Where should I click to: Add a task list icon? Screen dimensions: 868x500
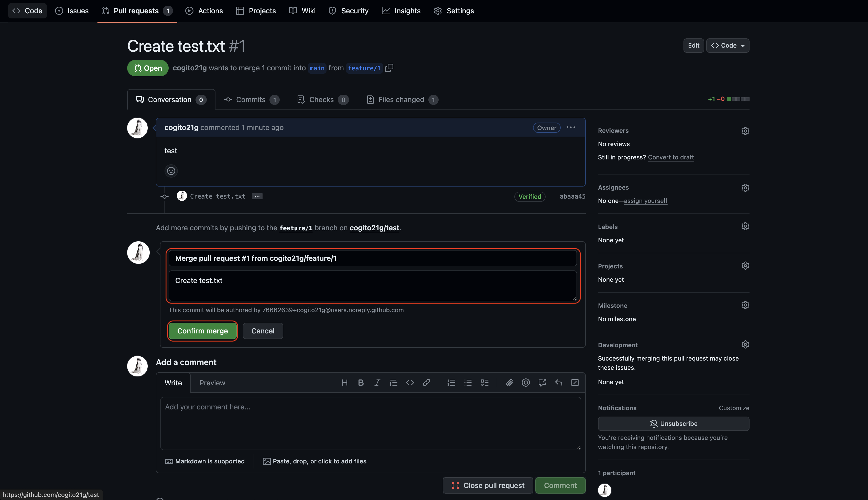pos(484,383)
